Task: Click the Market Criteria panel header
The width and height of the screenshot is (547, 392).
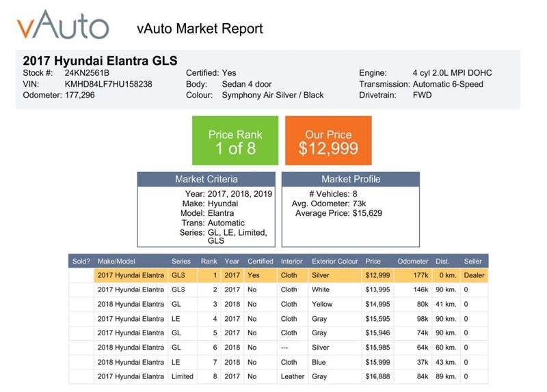Action: click(206, 179)
